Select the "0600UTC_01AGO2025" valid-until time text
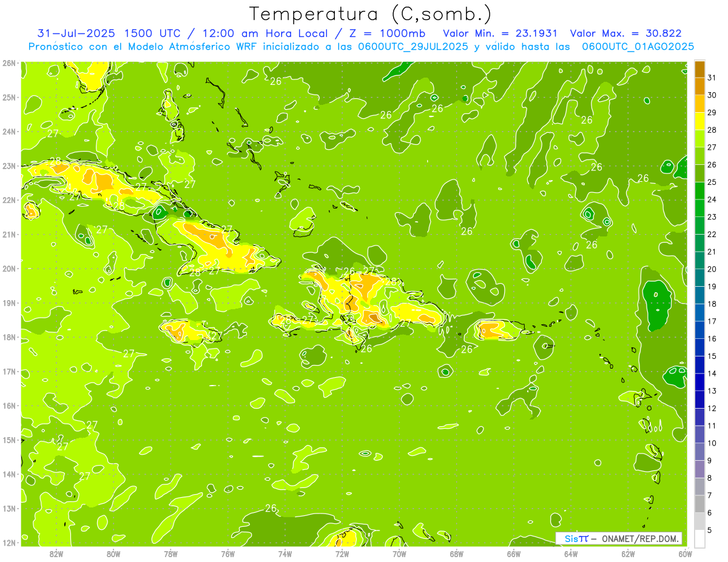Image resolution: width=728 pixels, height=562 pixels. click(638, 47)
